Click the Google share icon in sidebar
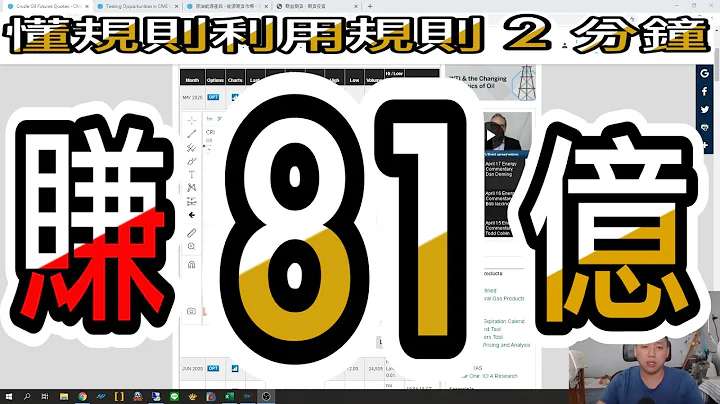 tap(705, 73)
